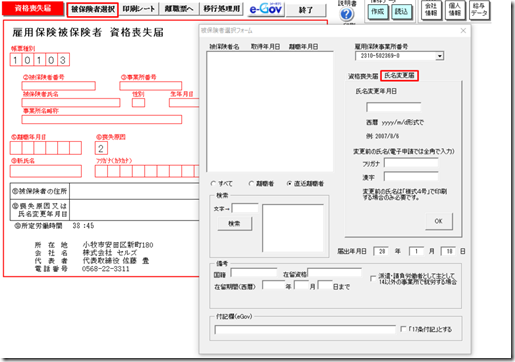The width and height of the screenshot is (515, 362).
Task: Focus the 氏名変更年月日 date field
Action: 393,107
